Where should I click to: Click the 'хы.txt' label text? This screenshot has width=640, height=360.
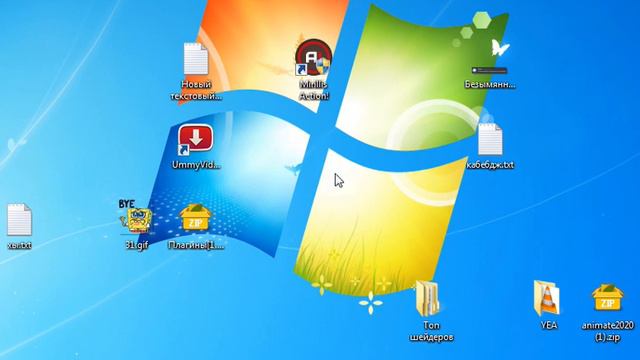[19, 245]
